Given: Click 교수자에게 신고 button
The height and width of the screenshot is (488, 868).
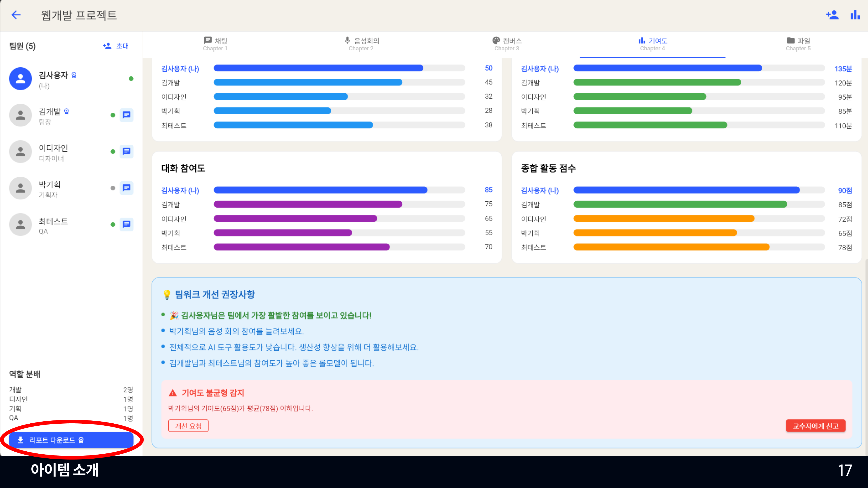Looking at the screenshot, I should pos(815,426).
